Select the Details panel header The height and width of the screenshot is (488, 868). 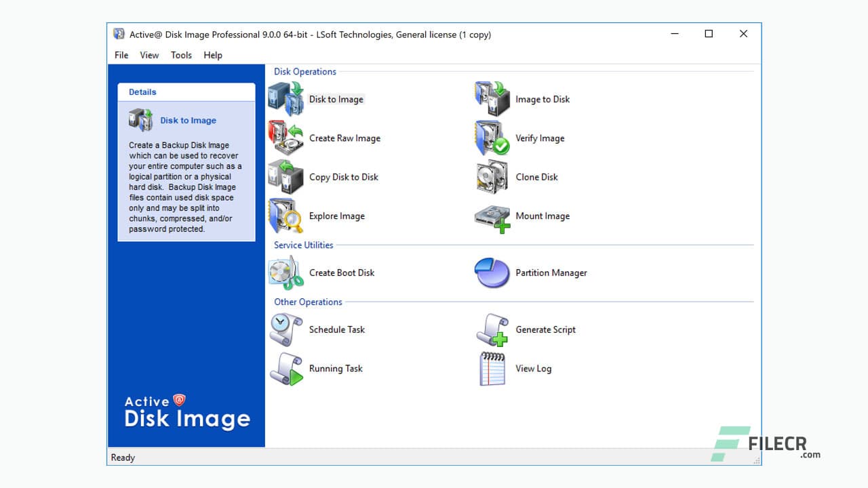[142, 91]
